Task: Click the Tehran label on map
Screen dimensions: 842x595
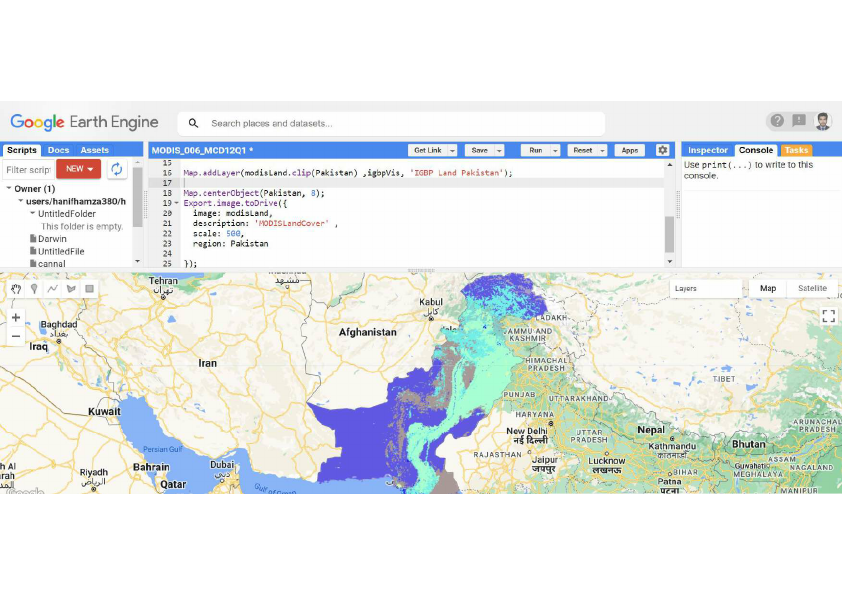Action: (x=163, y=281)
